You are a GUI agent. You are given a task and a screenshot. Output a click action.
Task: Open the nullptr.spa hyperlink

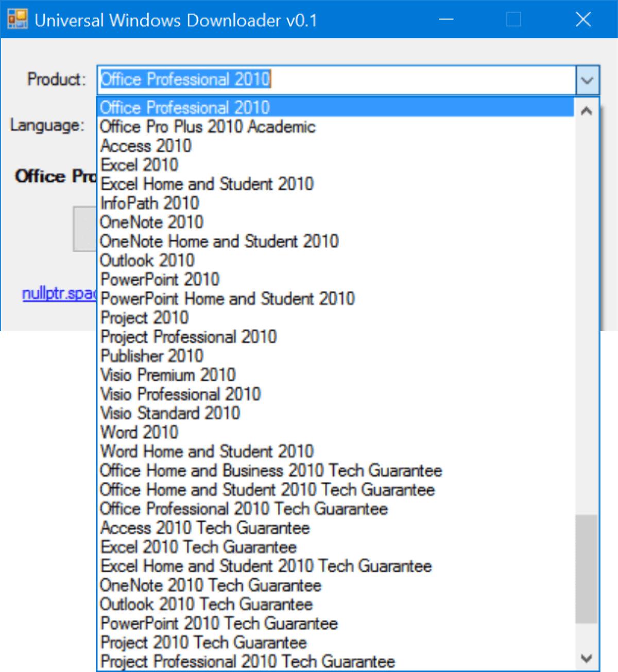click(x=59, y=293)
